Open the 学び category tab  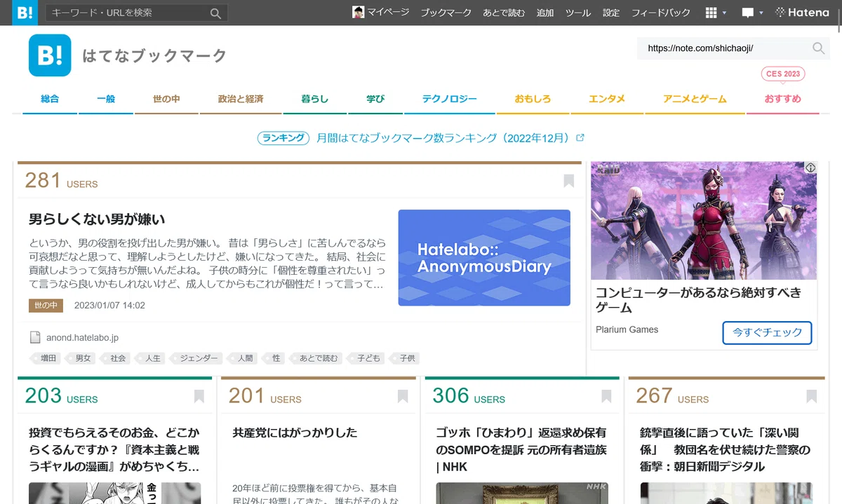[375, 99]
